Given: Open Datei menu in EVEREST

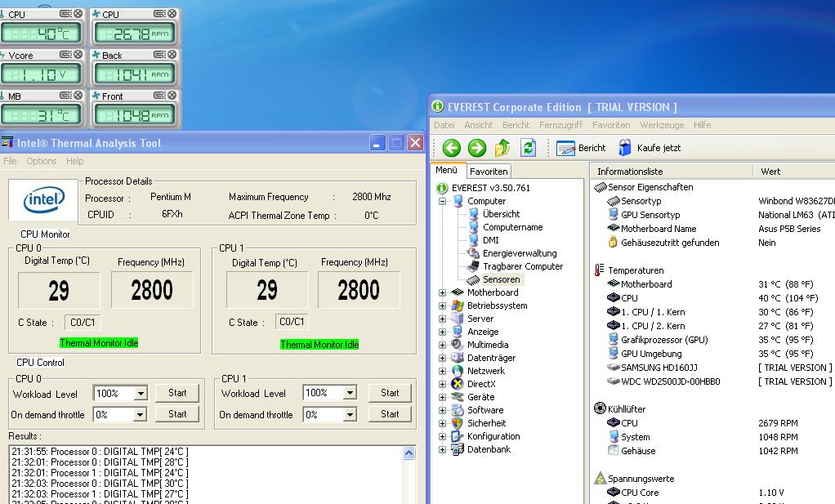Looking at the screenshot, I should coord(444,125).
